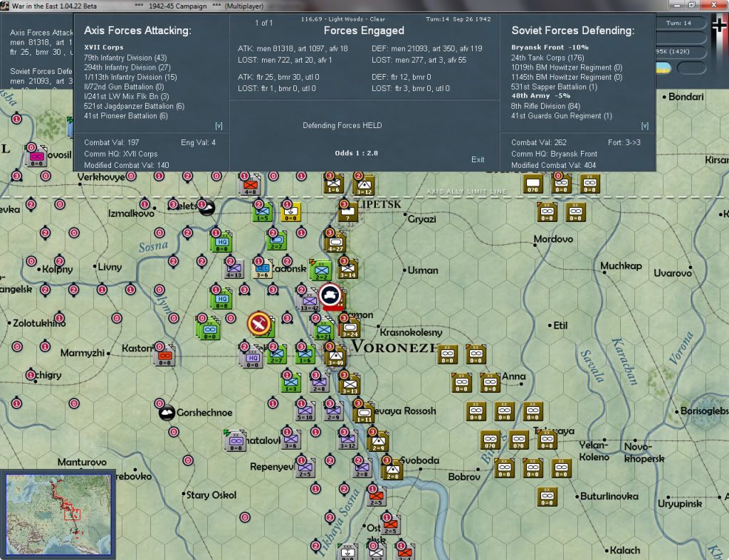Screen dimensions: 729x560
Task: Select the Soviet 3=12 counter north of Lipetsk
Action: (x=364, y=186)
